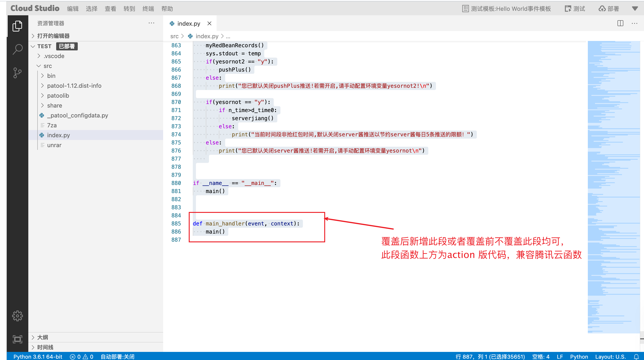Click the 行 887, 列 1 cursor position
This screenshot has height=360, width=644.
click(490, 356)
